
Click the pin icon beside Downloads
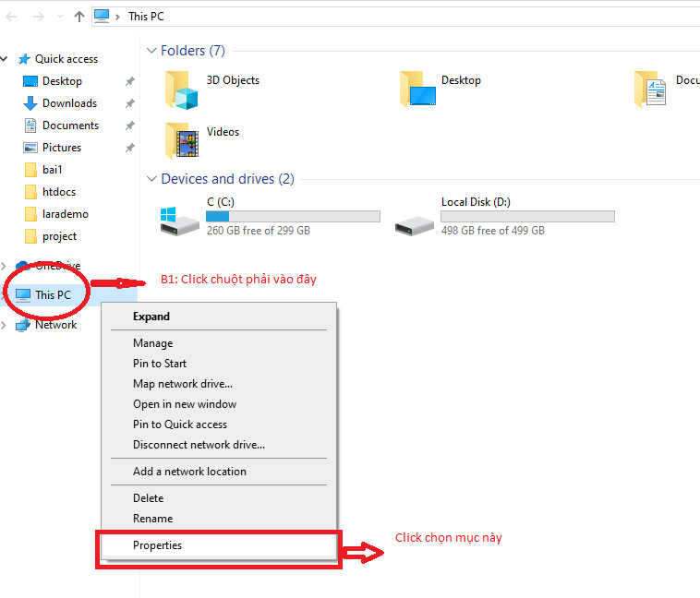coord(130,103)
